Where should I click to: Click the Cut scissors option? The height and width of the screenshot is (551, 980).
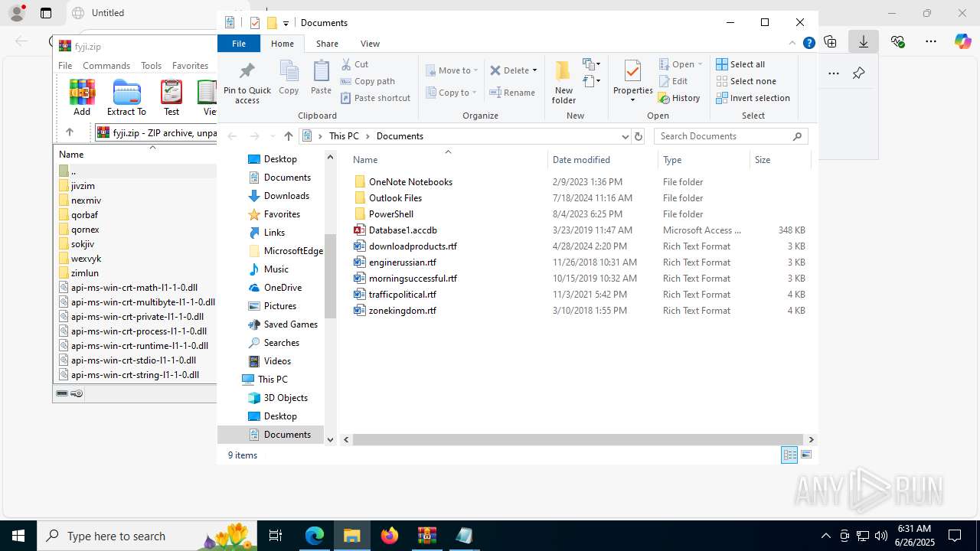coord(354,64)
